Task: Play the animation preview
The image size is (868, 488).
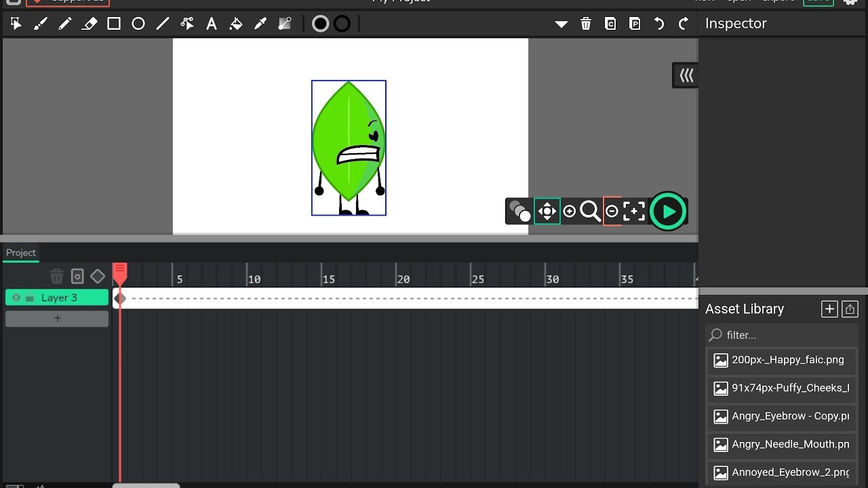Action: coord(668,211)
